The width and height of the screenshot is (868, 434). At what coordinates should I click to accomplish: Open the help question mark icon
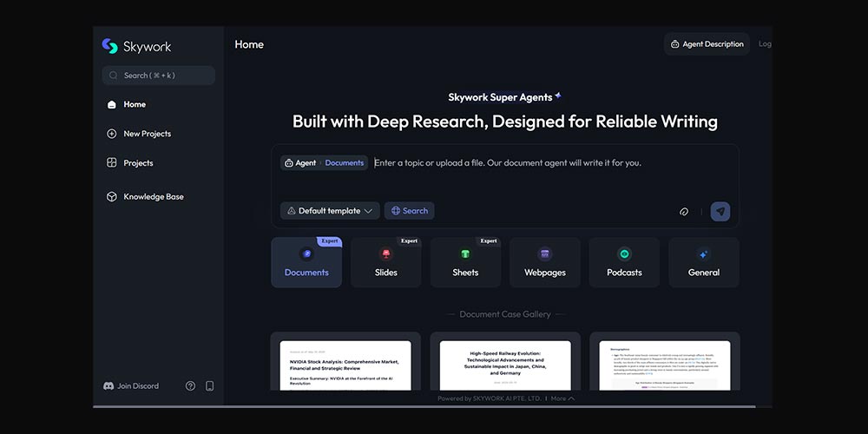pos(190,386)
